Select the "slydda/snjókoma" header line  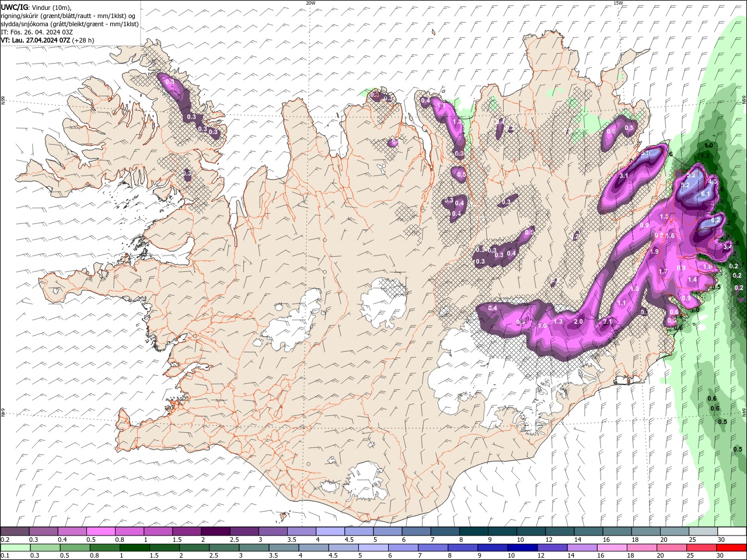70,24
